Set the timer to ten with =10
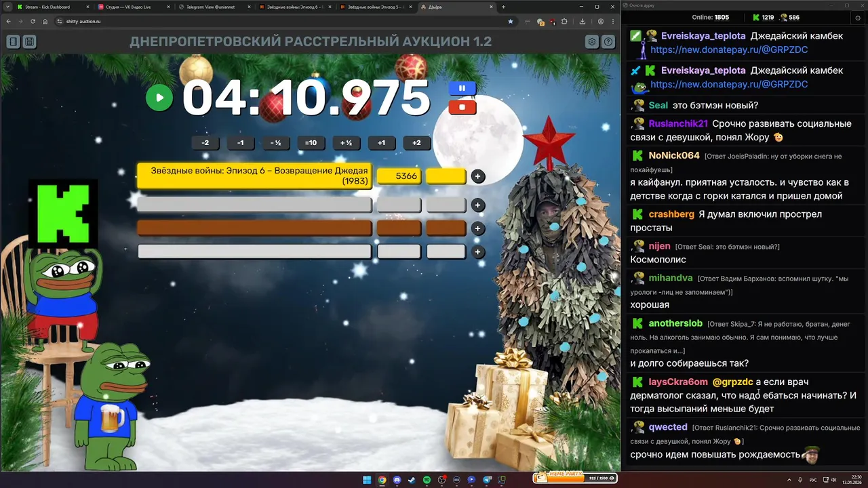This screenshot has width=868, height=488. click(311, 143)
